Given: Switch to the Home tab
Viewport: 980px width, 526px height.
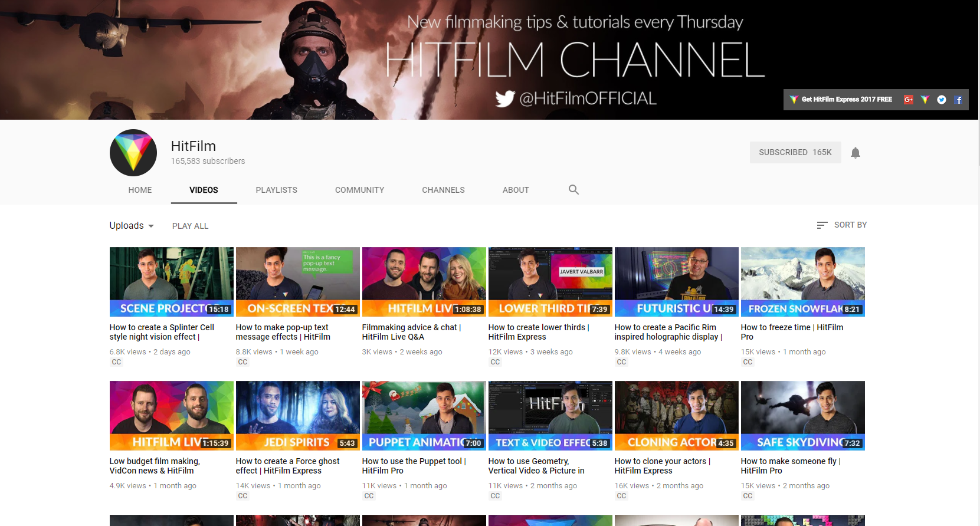Looking at the screenshot, I should (140, 190).
